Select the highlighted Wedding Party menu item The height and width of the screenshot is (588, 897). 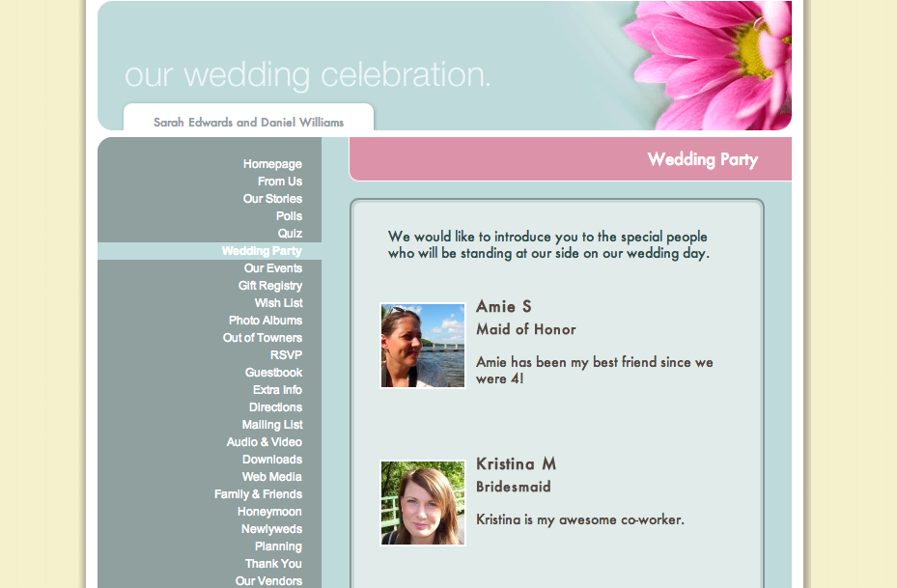262,250
